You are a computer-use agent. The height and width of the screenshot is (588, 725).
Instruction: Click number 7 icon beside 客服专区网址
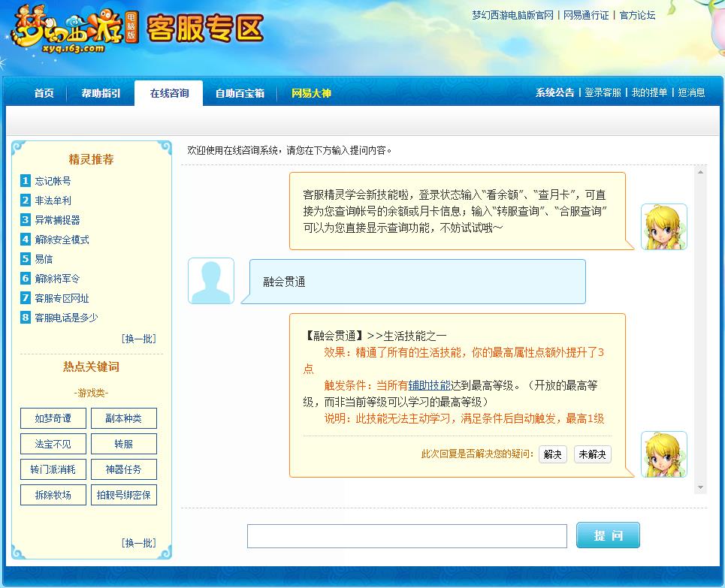click(26, 297)
